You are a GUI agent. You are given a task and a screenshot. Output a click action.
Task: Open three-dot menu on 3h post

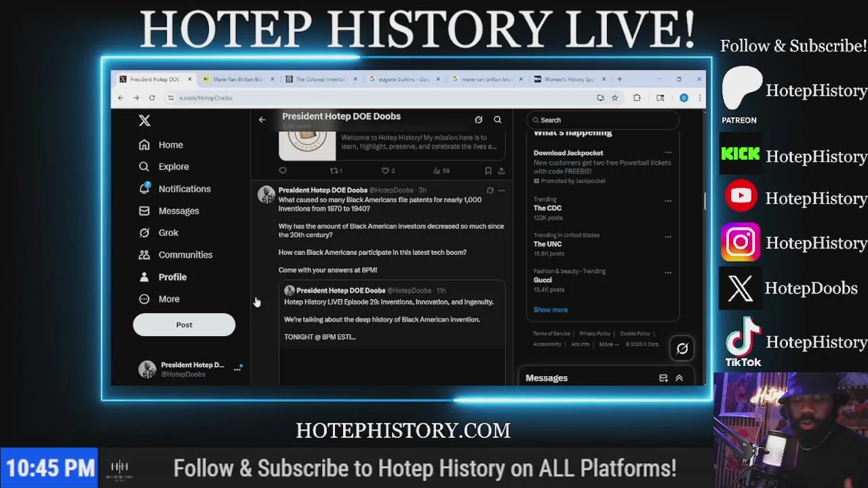[501, 190]
